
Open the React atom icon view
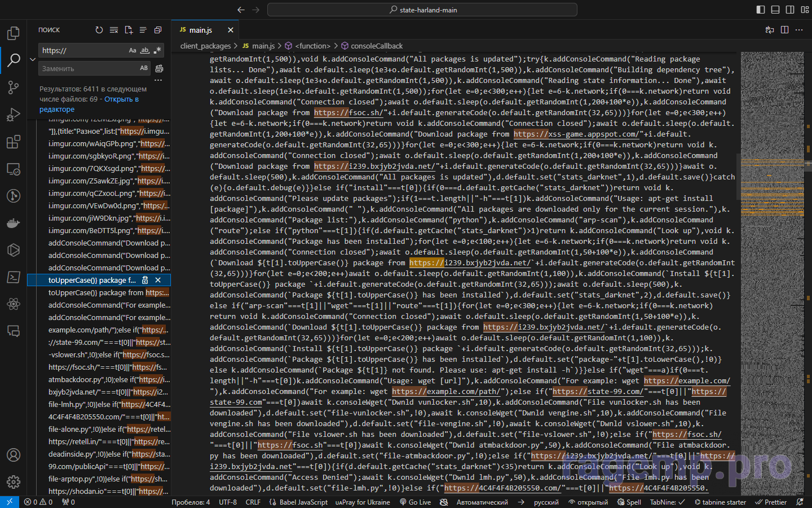click(x=14, y=304)
